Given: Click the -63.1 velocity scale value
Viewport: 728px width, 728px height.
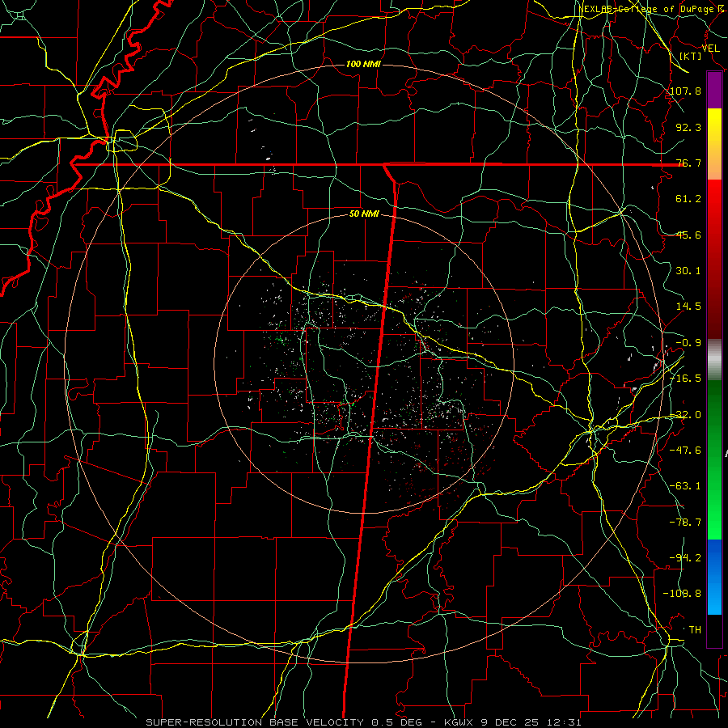Looking at the screenshot, I should pos(686,486).
